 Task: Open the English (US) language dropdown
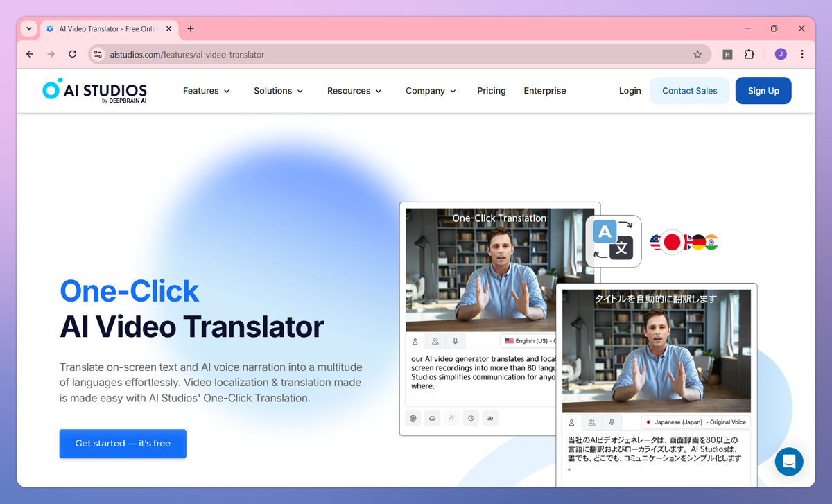click(x=530, y=341)
